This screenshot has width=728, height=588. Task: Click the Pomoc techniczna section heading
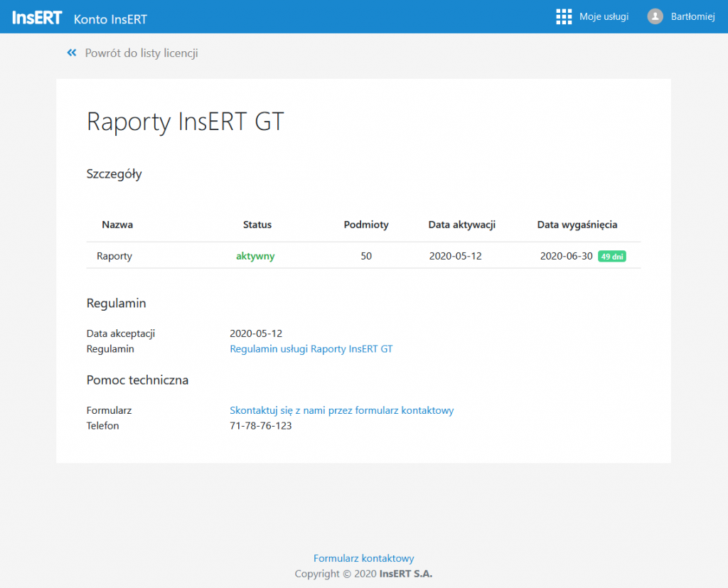(137, 380)
